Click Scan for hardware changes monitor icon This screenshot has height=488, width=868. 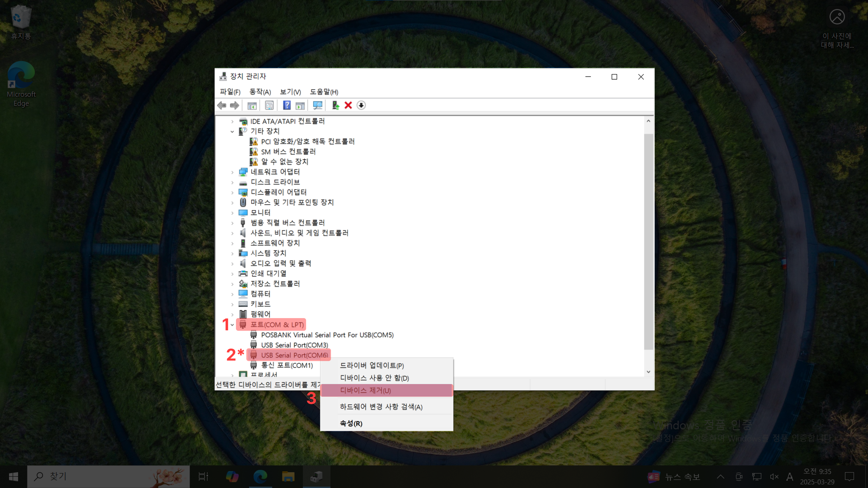point(317,105)
